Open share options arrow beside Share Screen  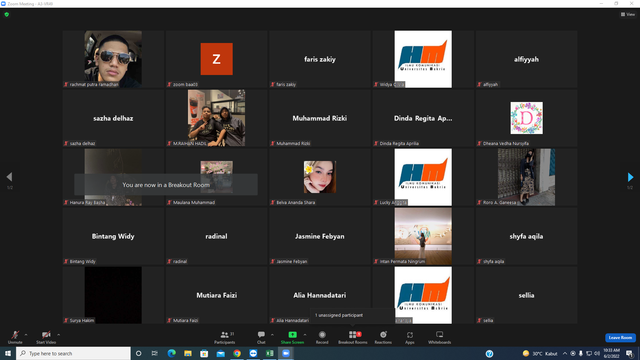click(x=305, y=335)
